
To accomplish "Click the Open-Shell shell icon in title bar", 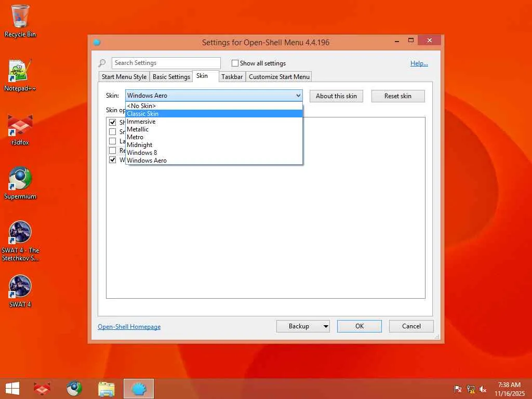I will point(97,43).
